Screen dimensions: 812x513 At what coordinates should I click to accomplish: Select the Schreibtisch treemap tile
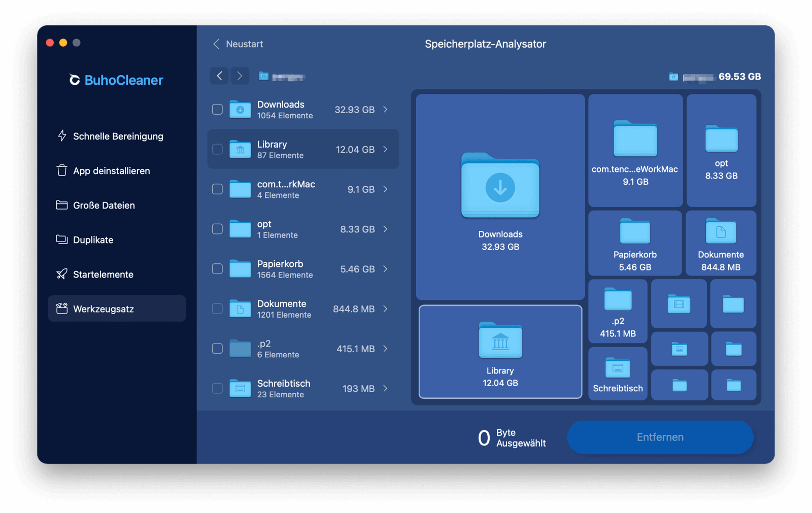point(618,373)
